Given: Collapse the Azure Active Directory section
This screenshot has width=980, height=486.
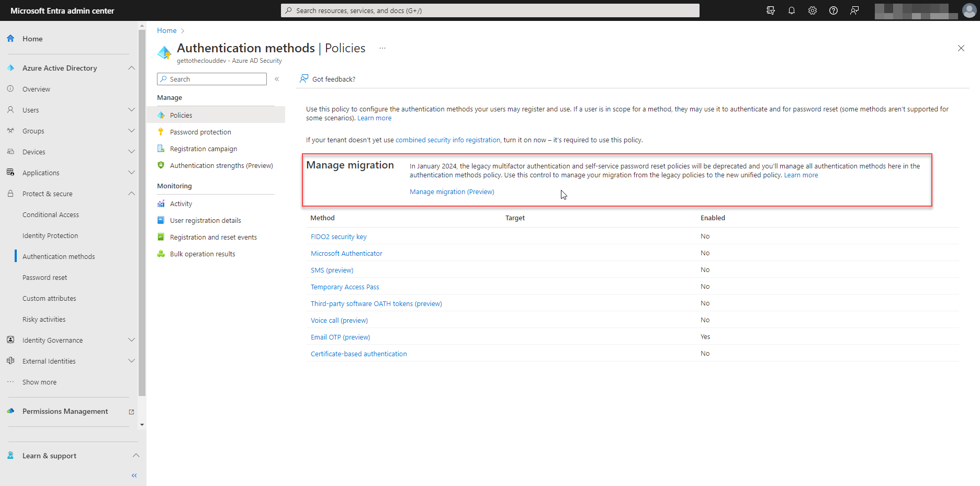Looking at the screenshot, I should [x=131, y=68].
